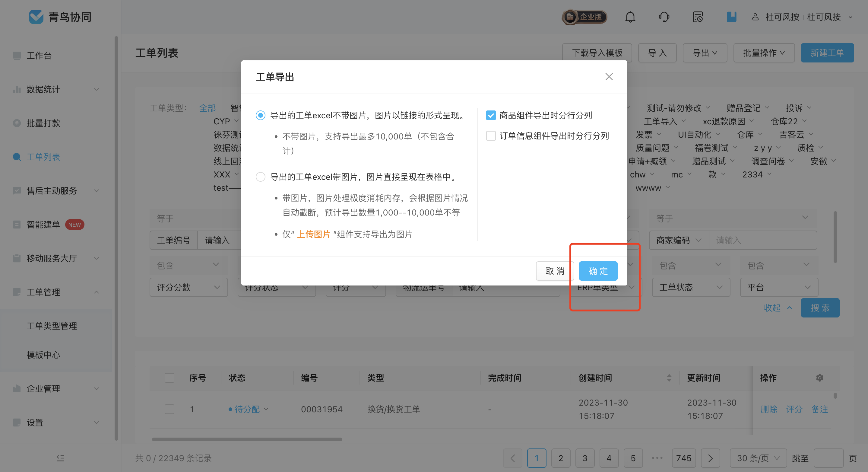
Task: Go to page 3
Action: [x=584, y=458]
